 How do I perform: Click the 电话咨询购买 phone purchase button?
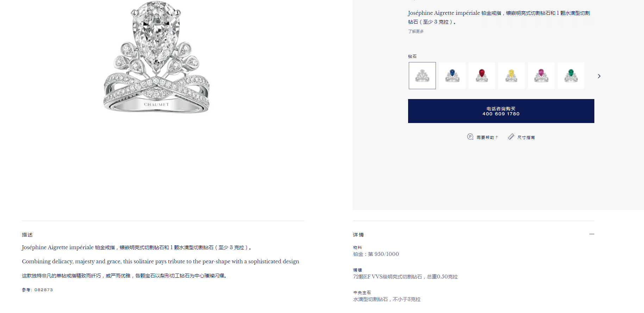pyautogui.click(x=501, y=111)
